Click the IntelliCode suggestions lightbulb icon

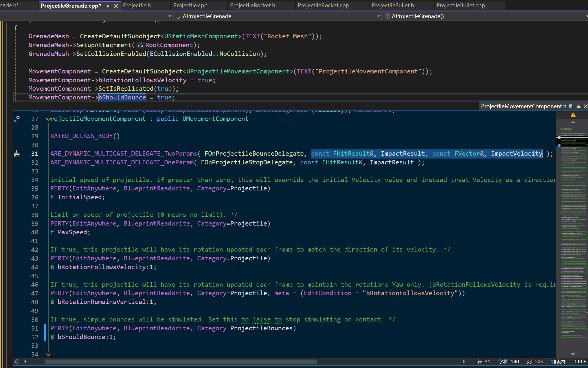tap(17, 362)
